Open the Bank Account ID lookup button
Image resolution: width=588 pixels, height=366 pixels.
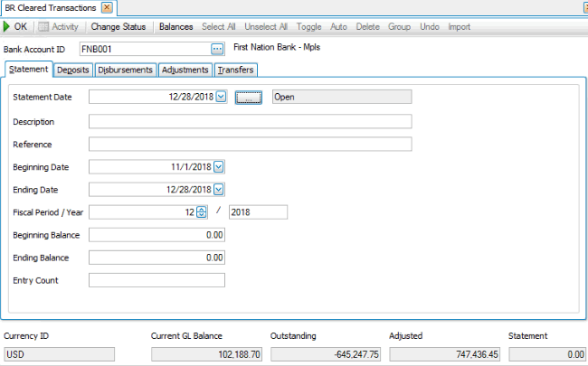(x=217, y=49)
